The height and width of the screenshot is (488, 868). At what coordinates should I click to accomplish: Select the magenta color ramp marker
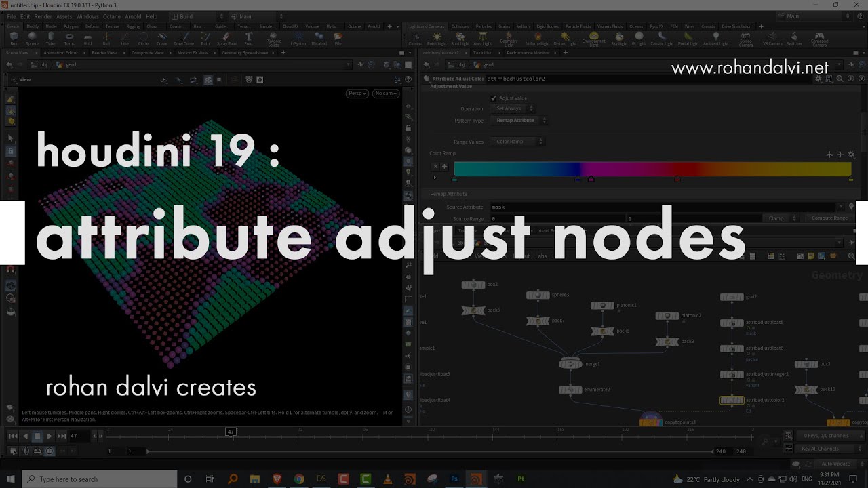click(591, 180)
